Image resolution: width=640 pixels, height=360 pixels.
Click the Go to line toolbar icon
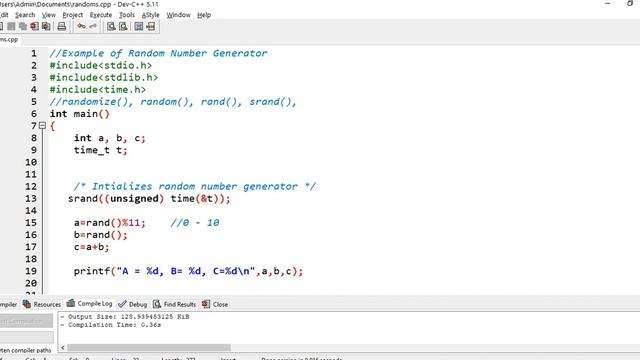pos(151,27)
